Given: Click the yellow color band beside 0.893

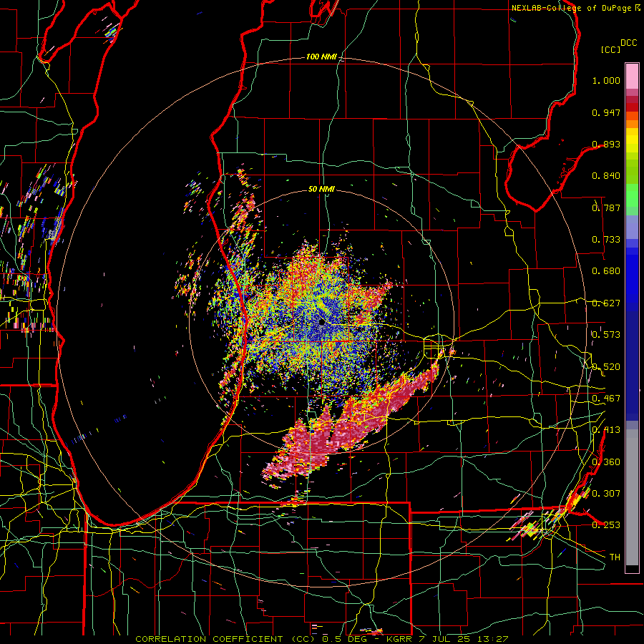Looking at the screenshot, I should pos(632,144).
